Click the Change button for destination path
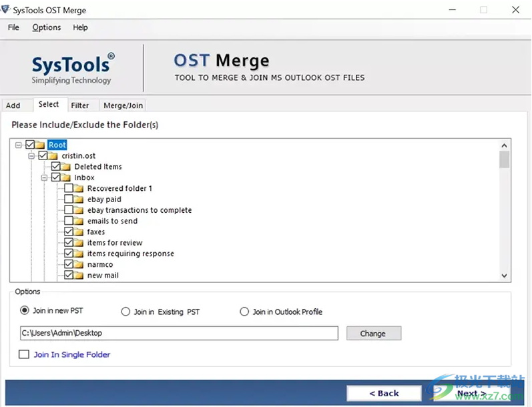Viewport: 532px width, 407px height. point(373,334)
